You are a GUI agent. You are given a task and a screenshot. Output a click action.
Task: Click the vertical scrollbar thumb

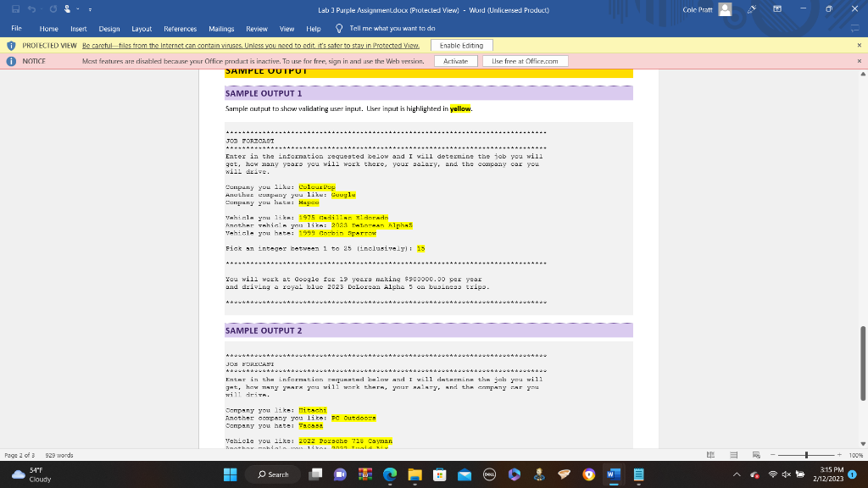(862, 363)
